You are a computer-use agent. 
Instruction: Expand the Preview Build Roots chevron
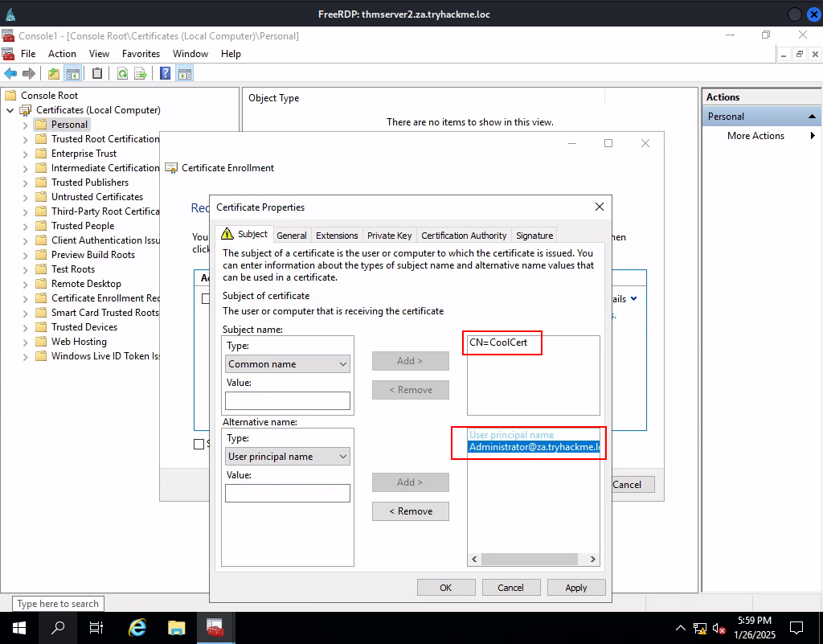click(25, 255)
